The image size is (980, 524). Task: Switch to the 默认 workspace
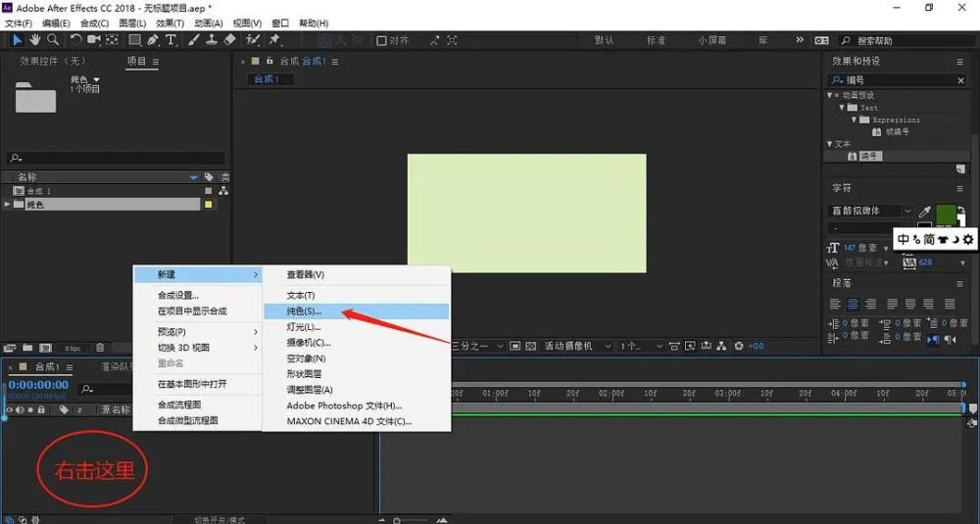point(604,40)
